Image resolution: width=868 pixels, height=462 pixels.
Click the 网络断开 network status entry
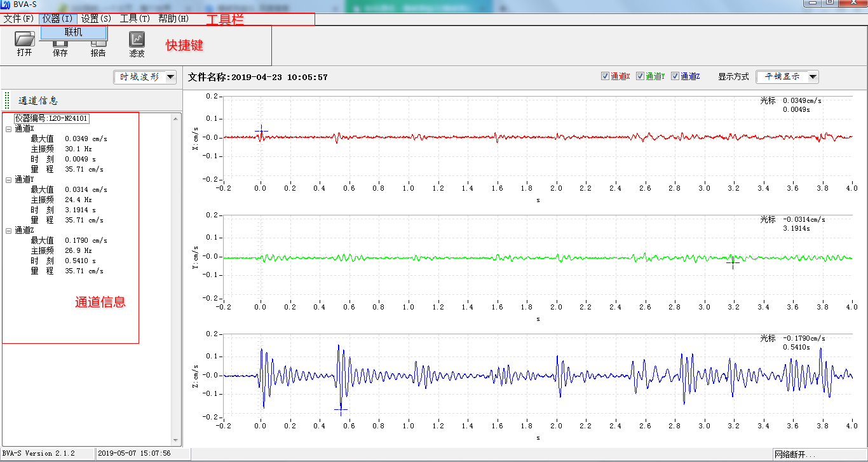click(794, 454)
